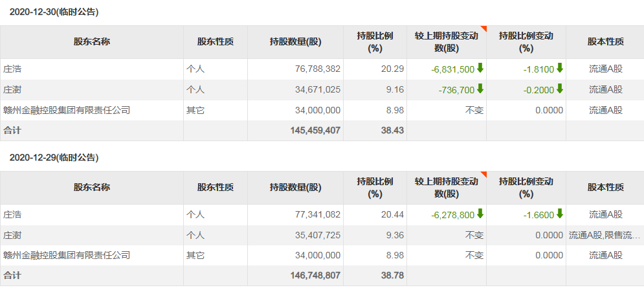Click 持股数量(股) header in 2020-12-30 table
644x292 pixels.
[295, 42]
